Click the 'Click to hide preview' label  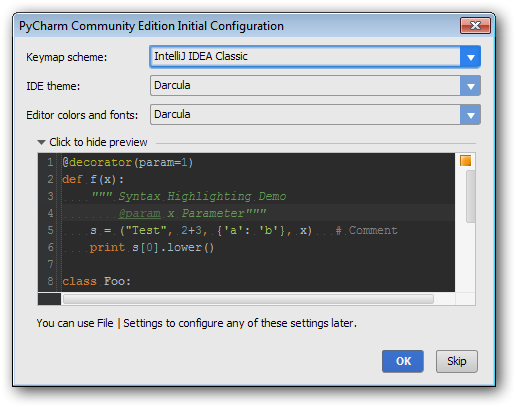pos(98,142)
